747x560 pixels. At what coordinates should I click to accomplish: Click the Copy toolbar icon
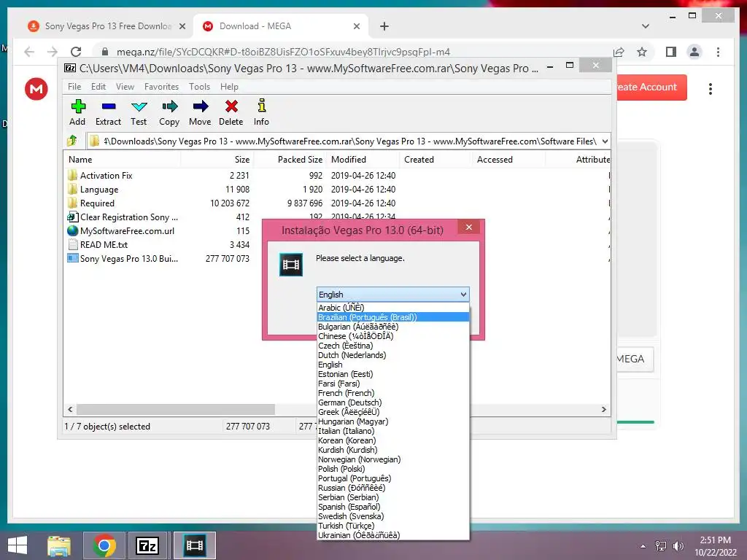click(169, 112)
